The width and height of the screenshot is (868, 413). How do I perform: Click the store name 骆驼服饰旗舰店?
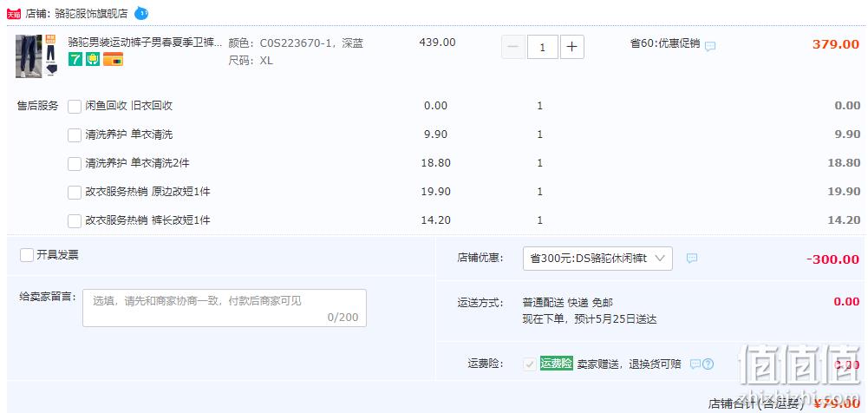(x=91, y=13)
